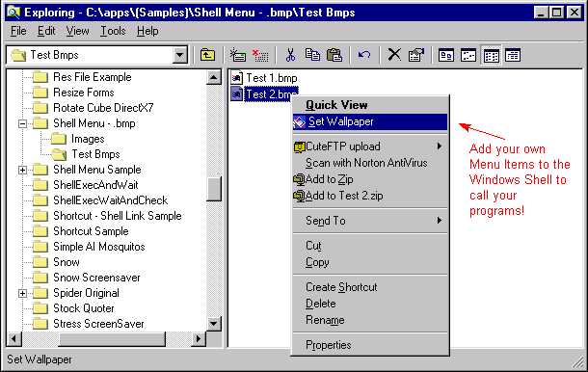Viewport: 588px width, 372px height.
Task: Select the Stress ScreenSaver folder
Action: [98, 324]
